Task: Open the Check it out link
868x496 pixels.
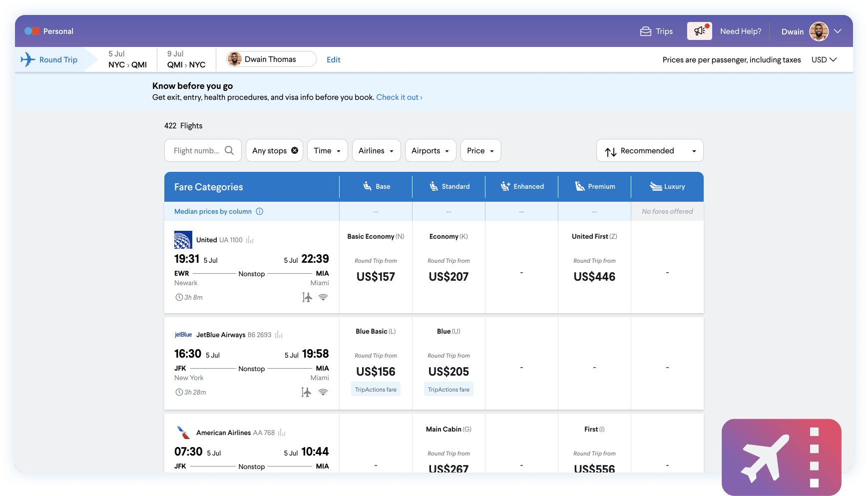Action: (399, 97)
